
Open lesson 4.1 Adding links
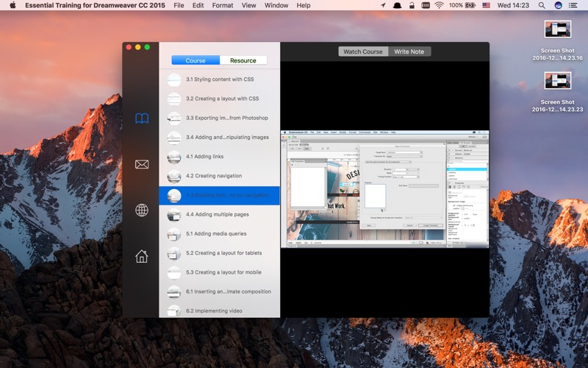(220, 157)
